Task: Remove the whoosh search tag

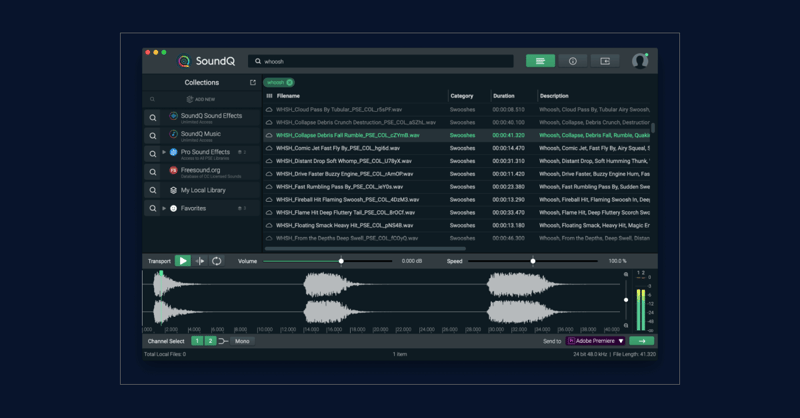Action: 289,82
